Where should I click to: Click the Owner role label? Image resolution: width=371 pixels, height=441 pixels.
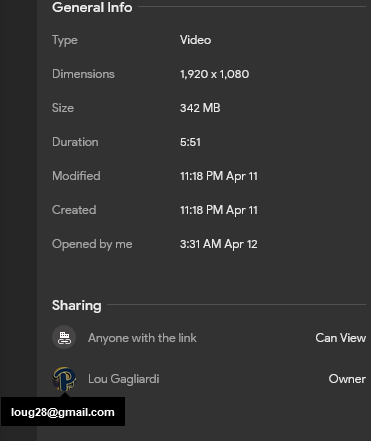coord(347,379)
